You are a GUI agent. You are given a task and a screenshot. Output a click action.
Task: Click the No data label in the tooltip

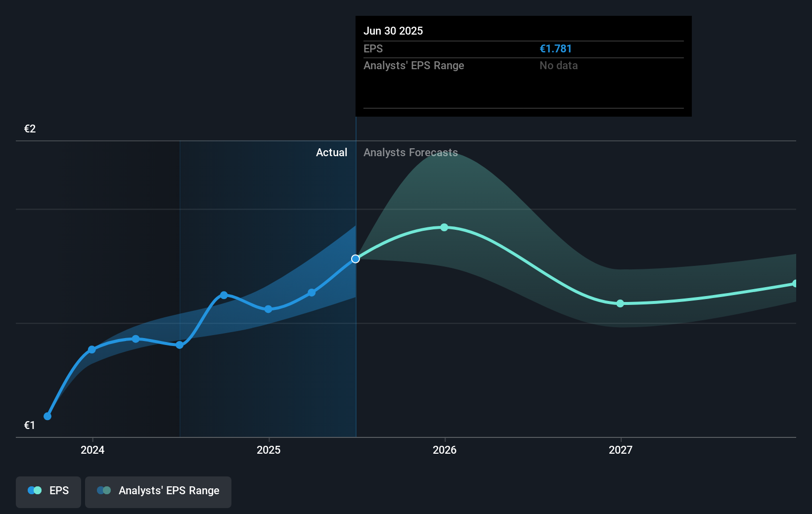coord(558,65)
